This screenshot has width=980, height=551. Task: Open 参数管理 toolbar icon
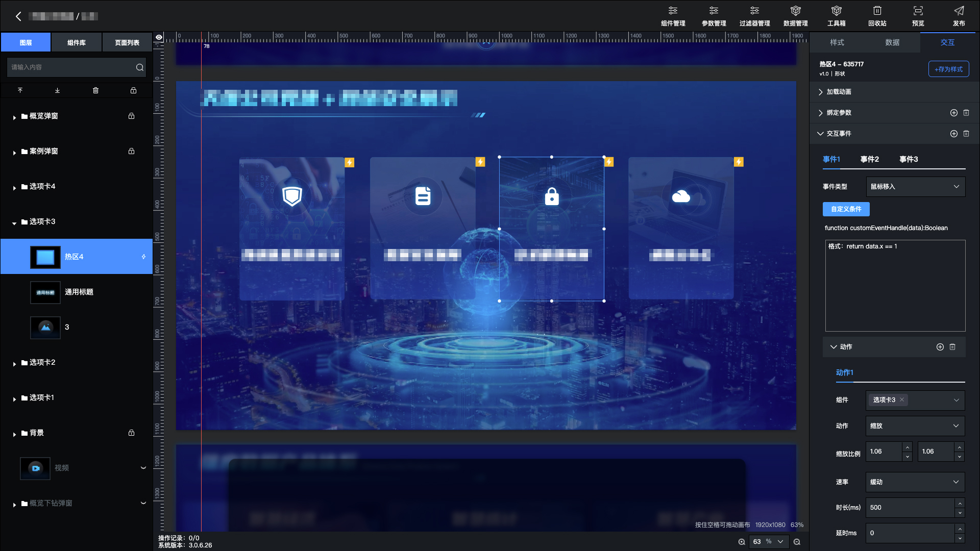pyautogui.click(x=714, y=16)
